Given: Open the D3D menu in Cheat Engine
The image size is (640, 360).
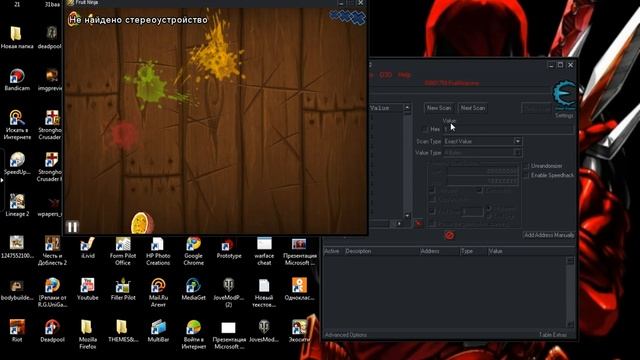Looking at the screenshot, I should [386, 75].
